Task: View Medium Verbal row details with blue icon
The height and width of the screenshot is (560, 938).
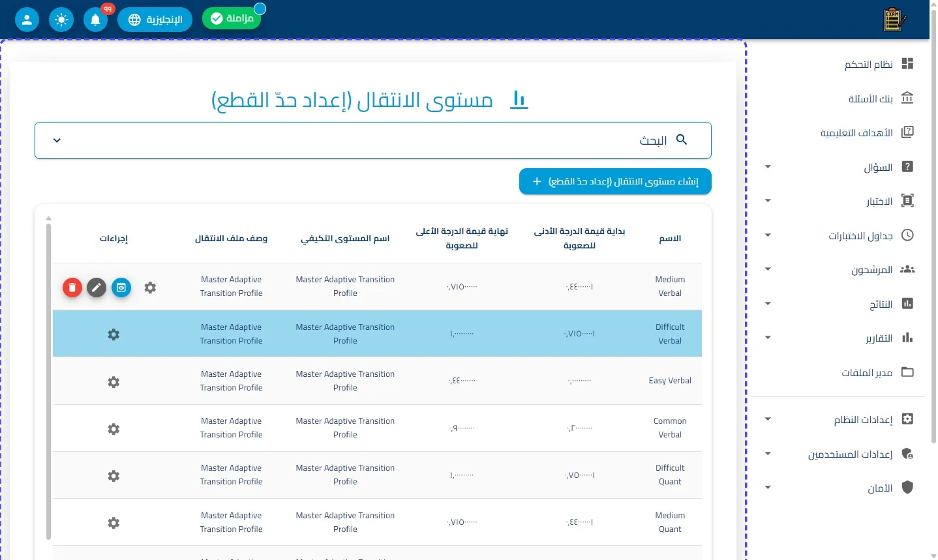Action: tap(121, 287)
